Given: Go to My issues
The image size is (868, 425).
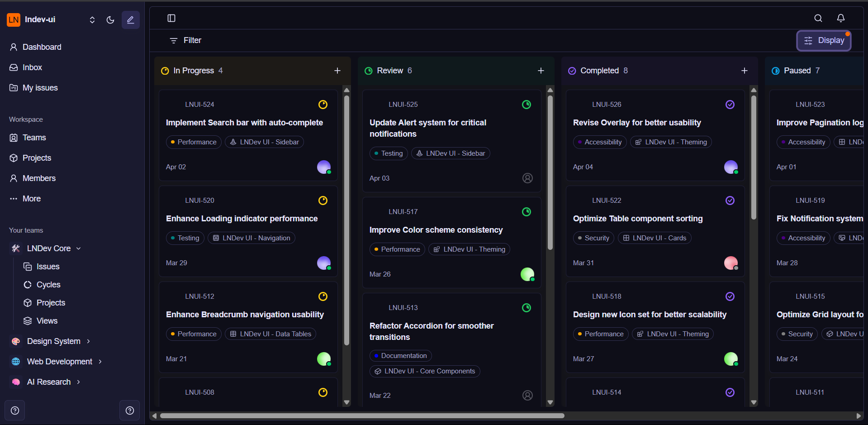Looking at the screenshot, I should coord(40,88).
